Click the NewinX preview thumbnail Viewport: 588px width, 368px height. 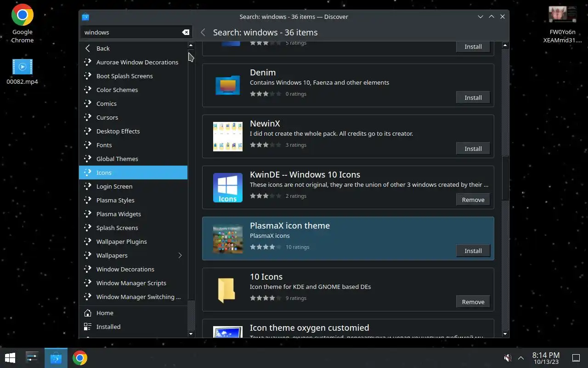(228, 137)
